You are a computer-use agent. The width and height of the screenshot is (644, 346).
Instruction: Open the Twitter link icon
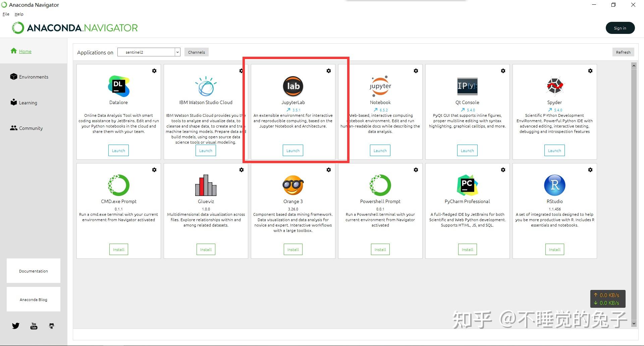[x=16, y=326]
